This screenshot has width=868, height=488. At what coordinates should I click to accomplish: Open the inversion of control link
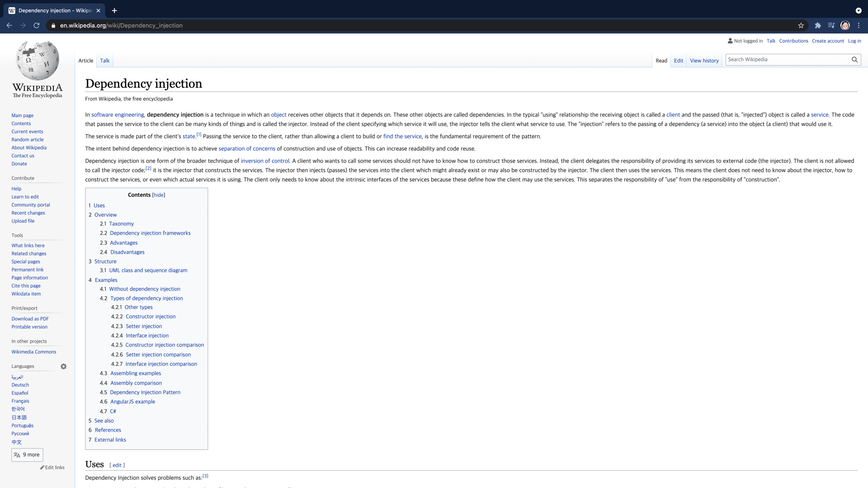point(265,161)
